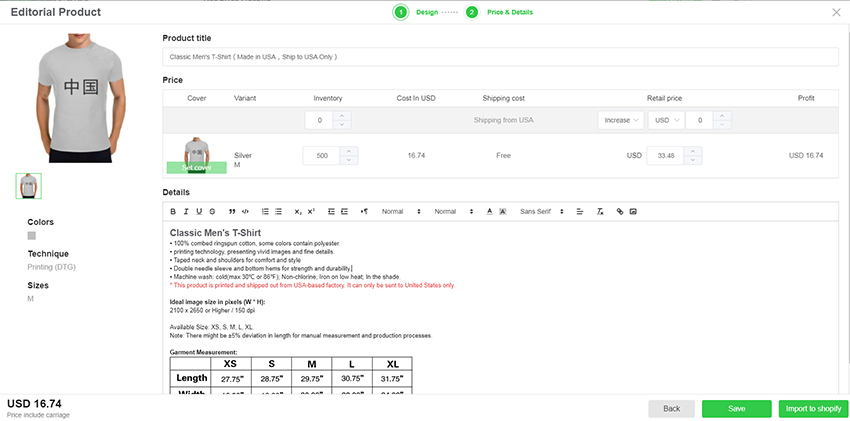Viewport: 850px width, 421px height.
Task: Toggle strikethrough formatting in Details editor
Action: pos(212,211)
